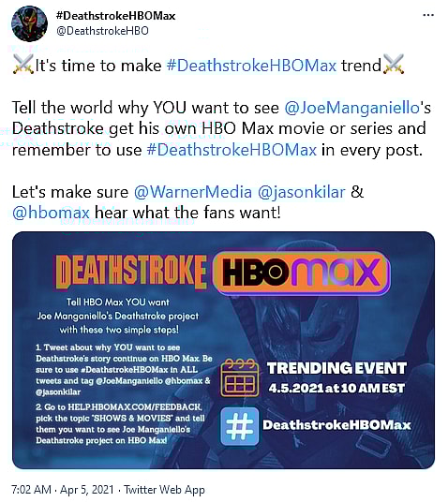Click the HBO Max logo in the banner

(x=302, y=273)
